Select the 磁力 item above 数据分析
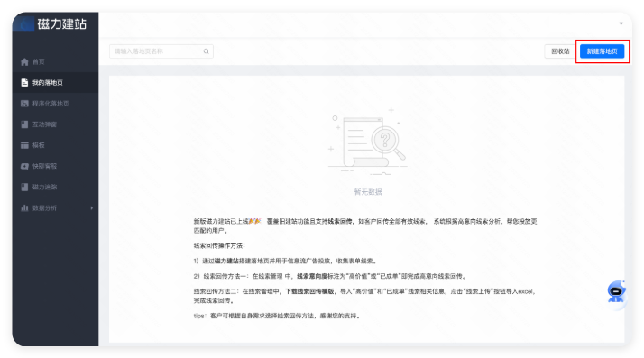The height and width of the screenshot is (358, 644). pyautogui.click(x=55, y=188)
